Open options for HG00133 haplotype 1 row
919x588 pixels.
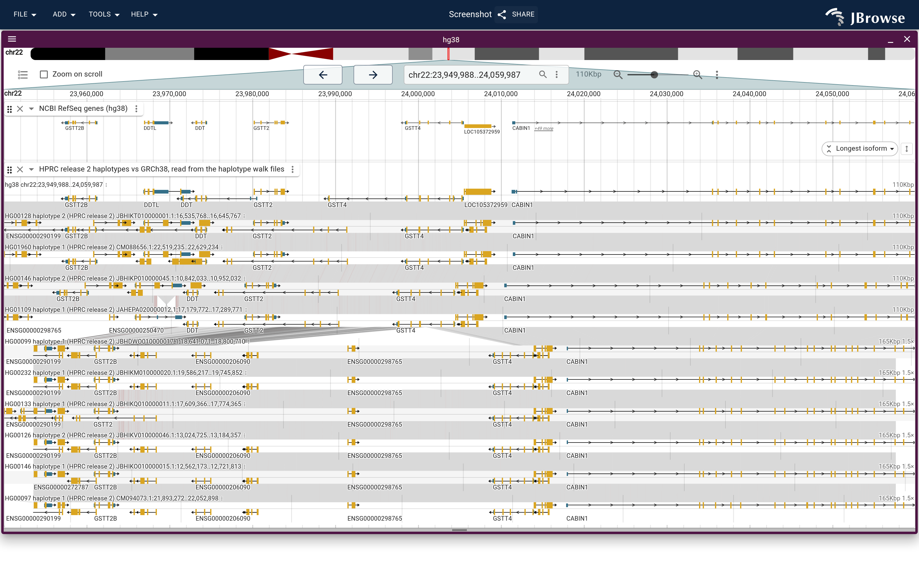[244, 404]
